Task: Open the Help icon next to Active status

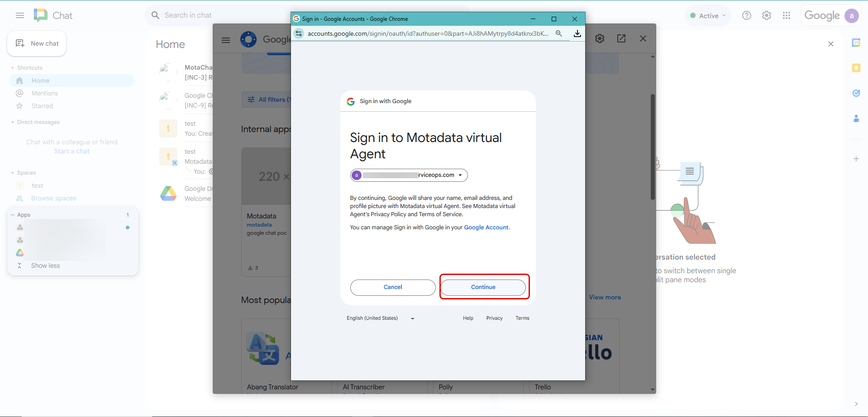Action: [746, 15]
